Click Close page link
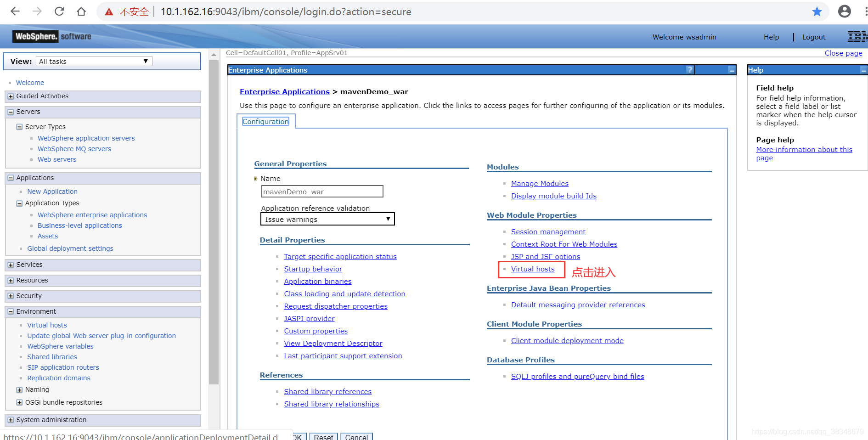This screenshot has width=868, height=440. click(x=843, y=53)
